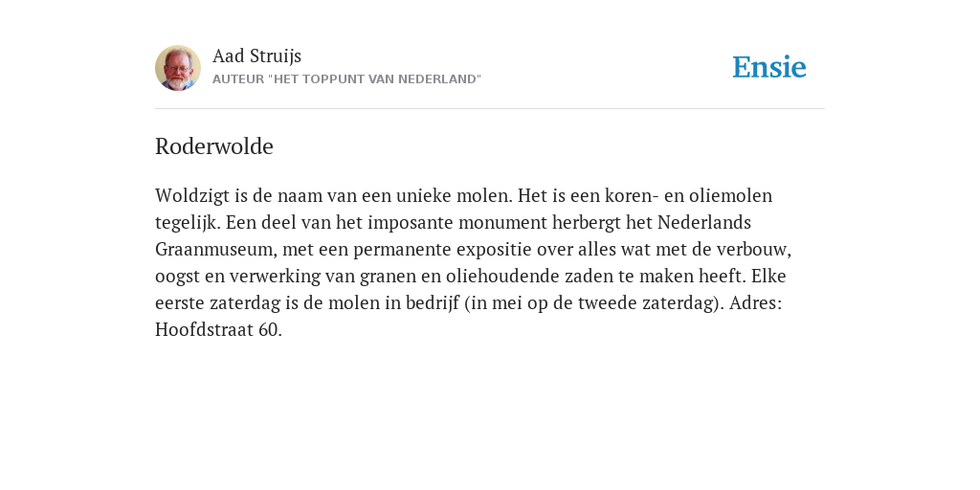Click the text koren- en oliemolen
This screenshot has width=980, height=490.
[689, 195]
